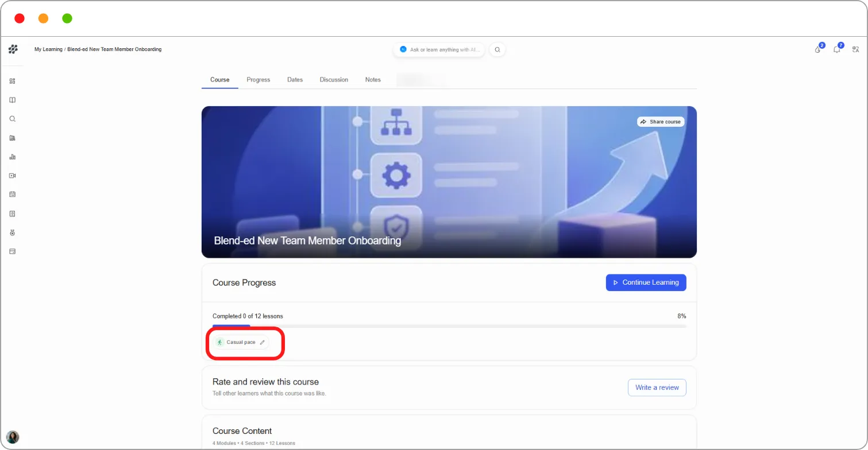Click the Write a review button
Viewport: 868px width, 450px height.
[x=657, y=387]
